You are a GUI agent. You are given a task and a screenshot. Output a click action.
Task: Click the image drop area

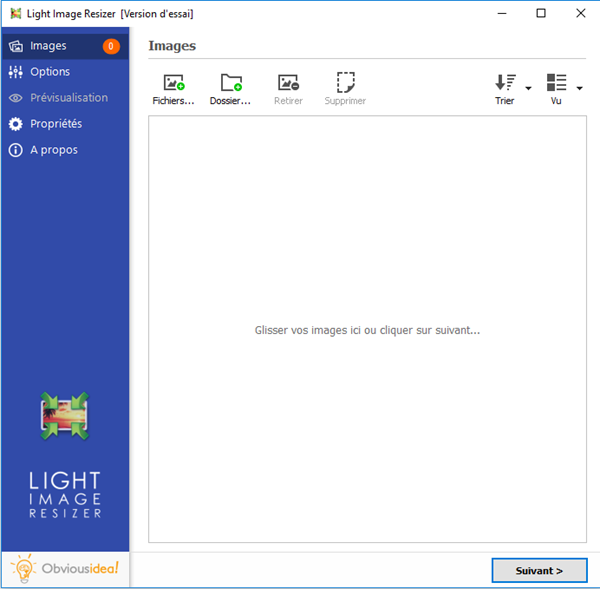click(367, 329)
